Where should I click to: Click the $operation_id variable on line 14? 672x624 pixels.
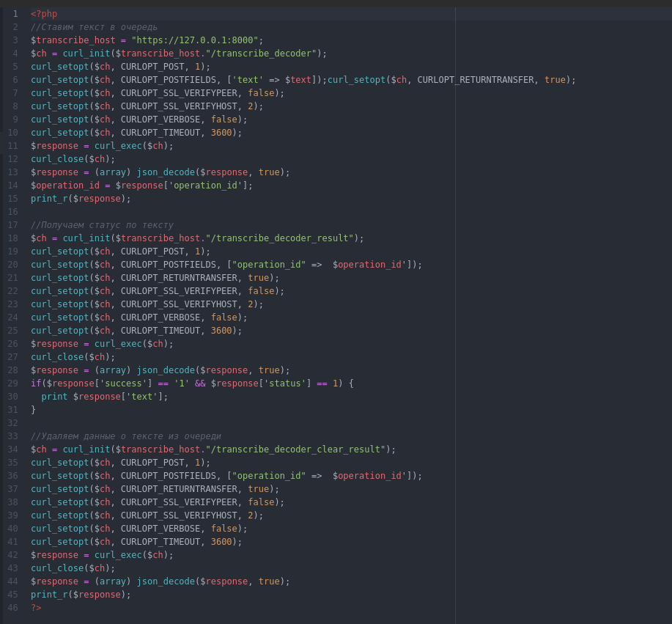point(65,186)
